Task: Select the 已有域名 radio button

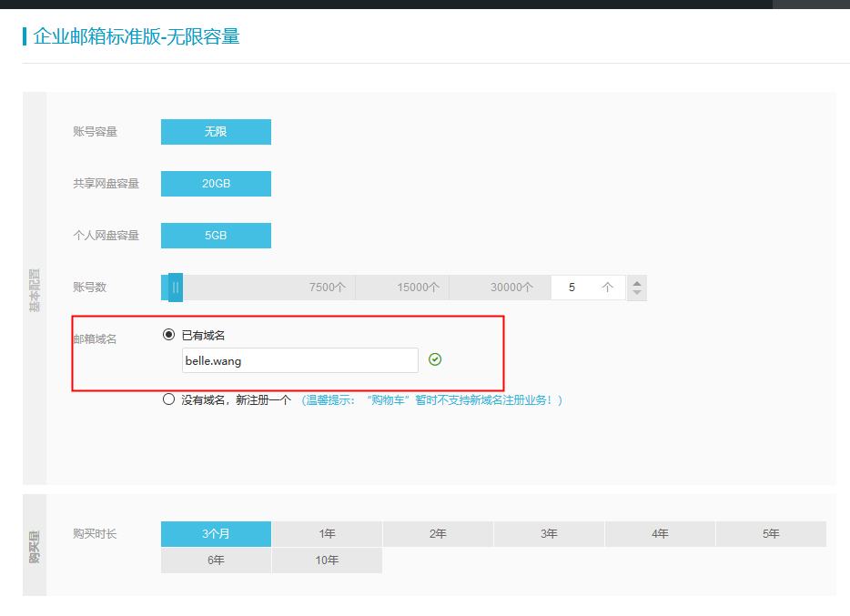Action: pos(168,335)
